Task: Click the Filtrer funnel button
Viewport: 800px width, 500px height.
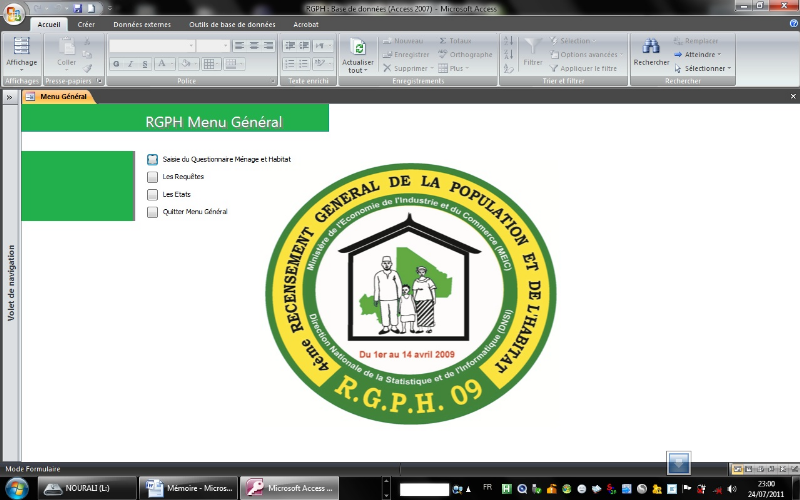Action: tap(533, 52)
